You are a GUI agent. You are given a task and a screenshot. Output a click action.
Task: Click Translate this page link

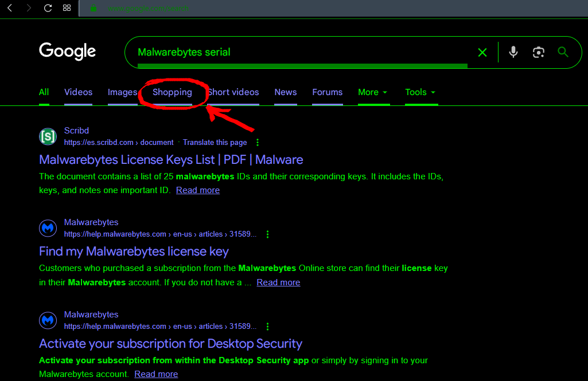point(215,142)
